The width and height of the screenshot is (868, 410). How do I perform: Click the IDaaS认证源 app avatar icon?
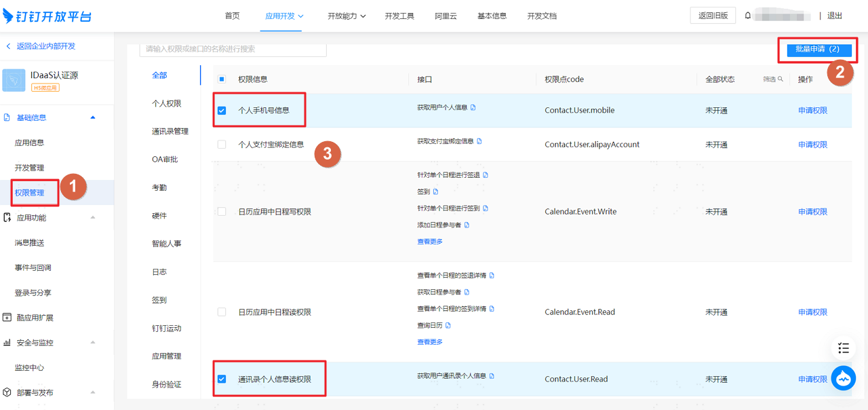coord(14,80)
